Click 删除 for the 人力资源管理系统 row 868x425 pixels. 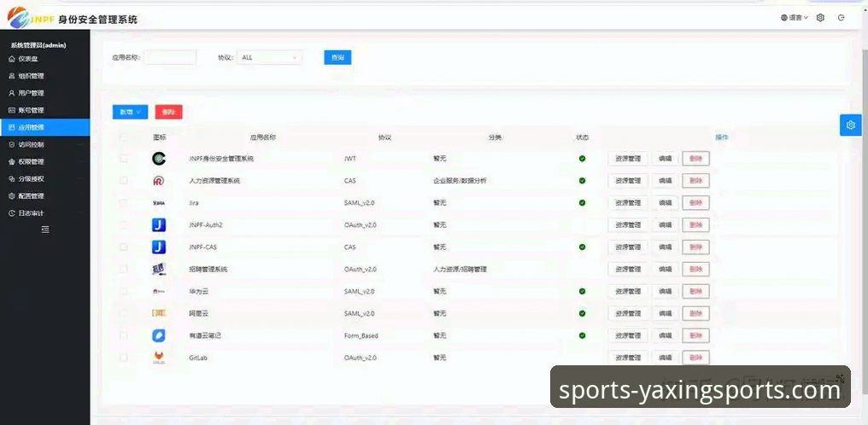coord(695,181)
